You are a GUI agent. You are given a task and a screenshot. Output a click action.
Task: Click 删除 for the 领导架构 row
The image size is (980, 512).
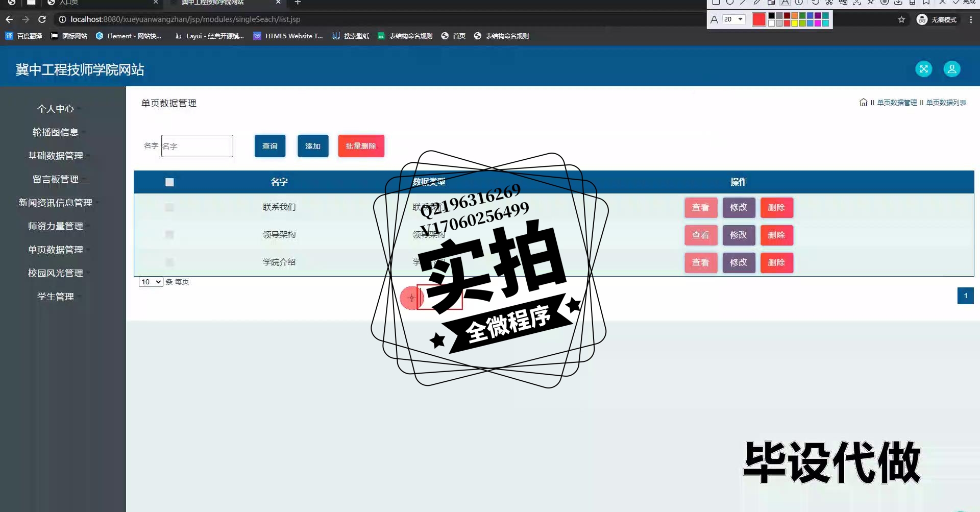(x=776, y=235)
